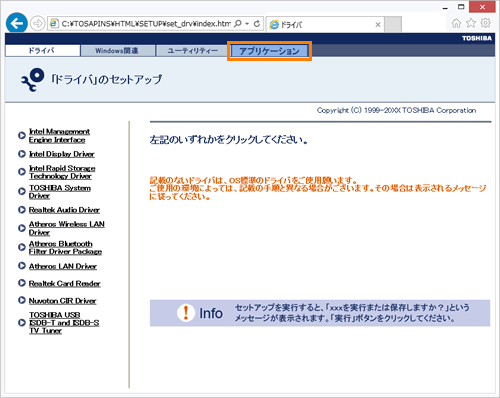Click the TOSHIBA logo in header
The height and width of the screenshot is (398, 500).
pos(477,38)
